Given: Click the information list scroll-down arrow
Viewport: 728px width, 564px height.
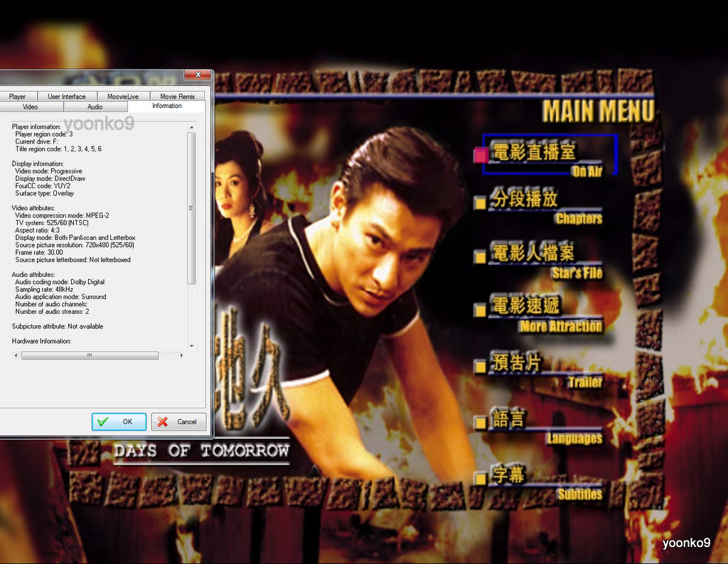Looking at the screenshot, I should point(191,346).
